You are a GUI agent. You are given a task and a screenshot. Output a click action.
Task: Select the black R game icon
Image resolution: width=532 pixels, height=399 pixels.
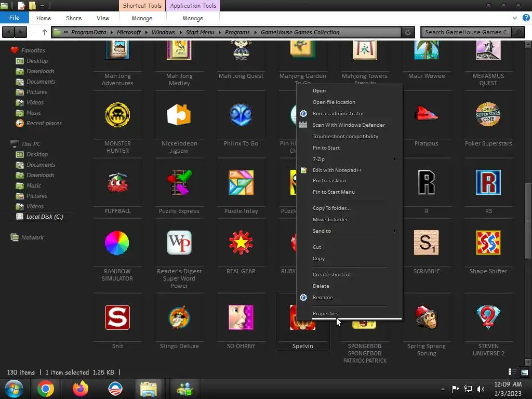(x=427, y=182)
